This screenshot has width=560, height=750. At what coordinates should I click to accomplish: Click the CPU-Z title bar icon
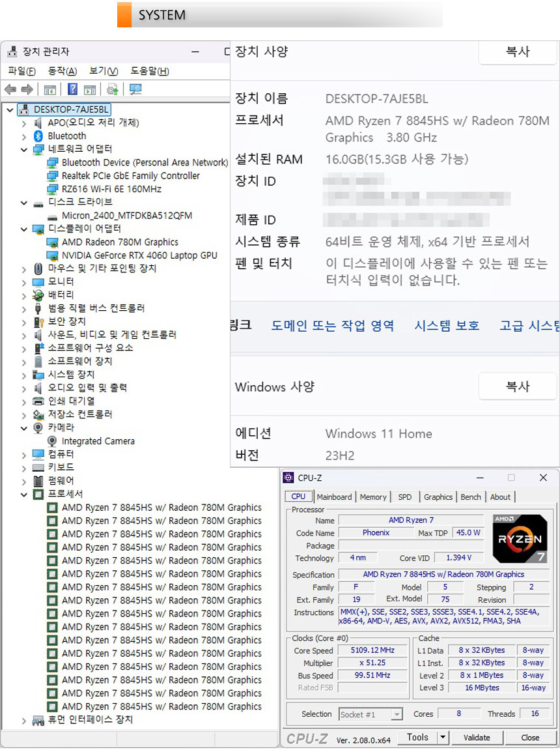pyautogui.click(x=288, y=478)
